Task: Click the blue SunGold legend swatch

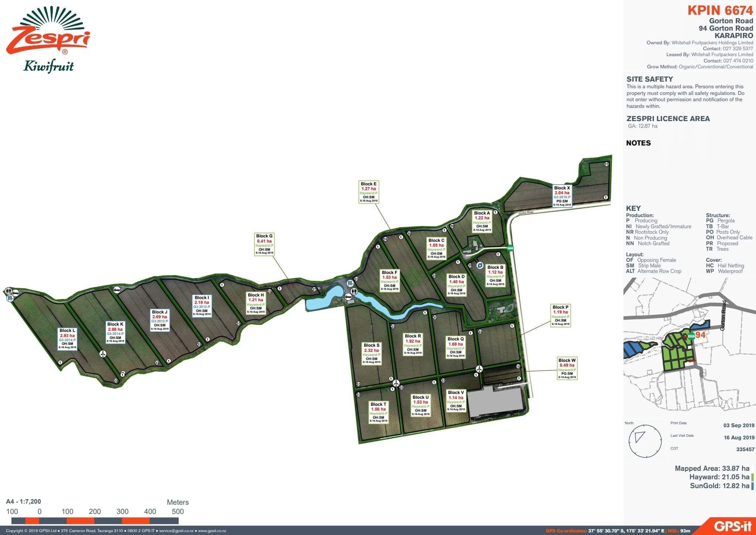Action: pos(753,486)
